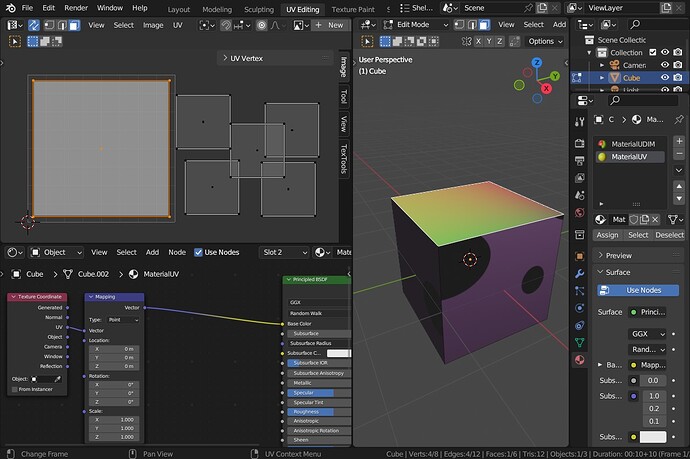Viewport: 690px width, 459px height.
Task: Switch to the Layout workspace tab
Action: pyautogui.click(x=179, y=9)
